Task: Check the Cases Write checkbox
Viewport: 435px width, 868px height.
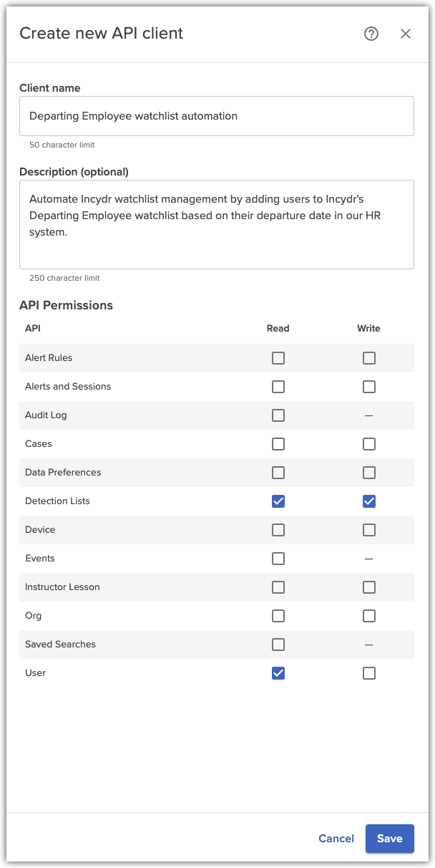Action: [x=369, y=444]
